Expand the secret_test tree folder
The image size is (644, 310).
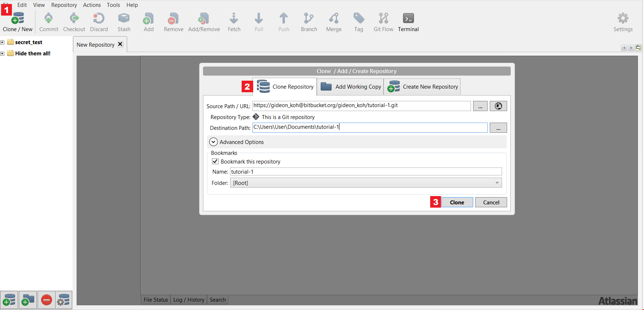click(x=3, y=42)
